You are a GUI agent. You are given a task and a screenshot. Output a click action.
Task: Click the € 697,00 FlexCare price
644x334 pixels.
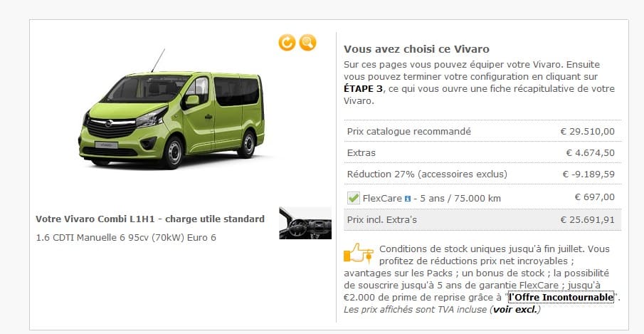tap(594, 197)
